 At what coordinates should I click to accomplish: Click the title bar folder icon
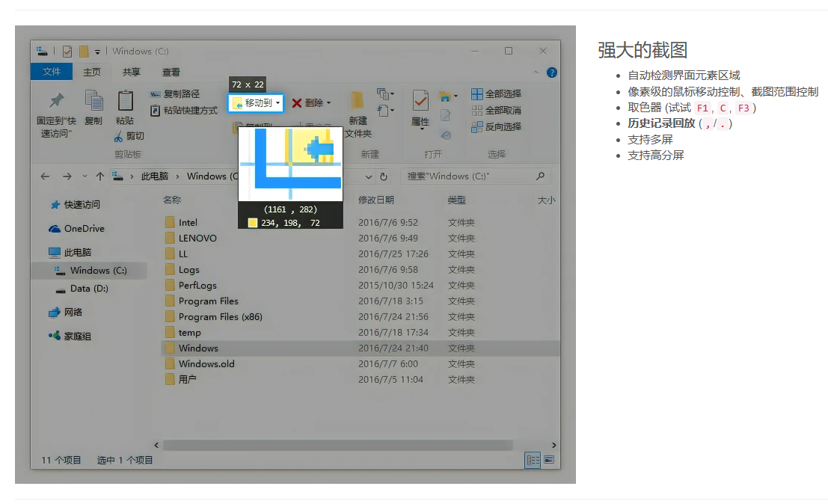(x=84, y=51)
